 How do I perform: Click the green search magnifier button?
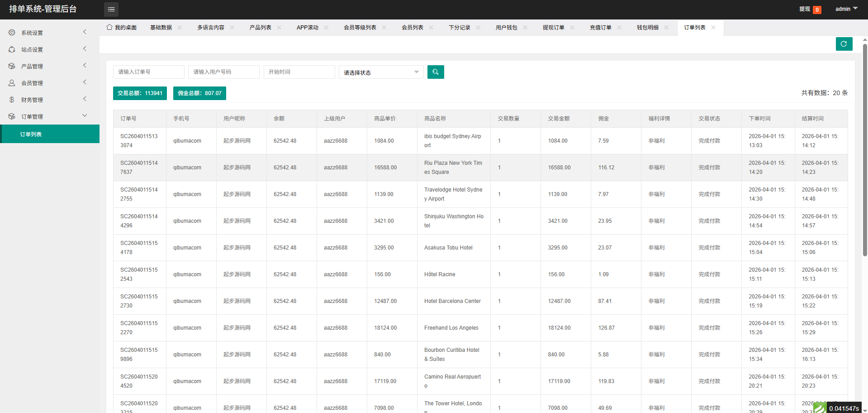(x=435, y=72)
